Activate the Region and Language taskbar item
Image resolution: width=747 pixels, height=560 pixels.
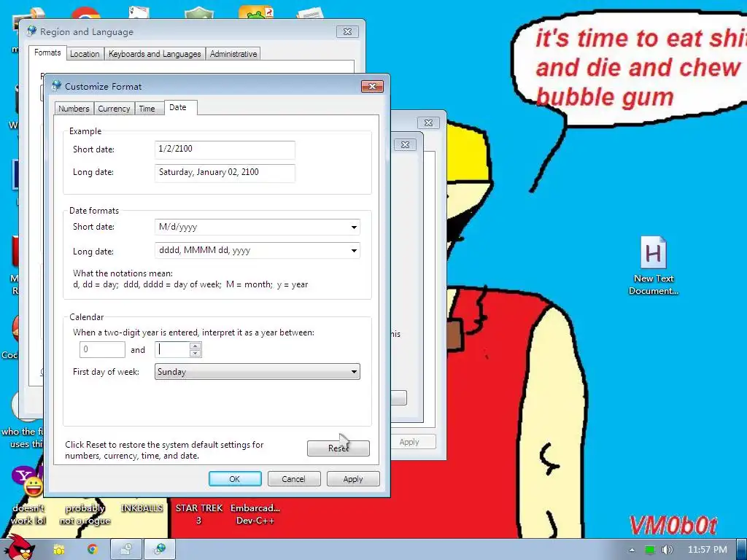[160, 550]
